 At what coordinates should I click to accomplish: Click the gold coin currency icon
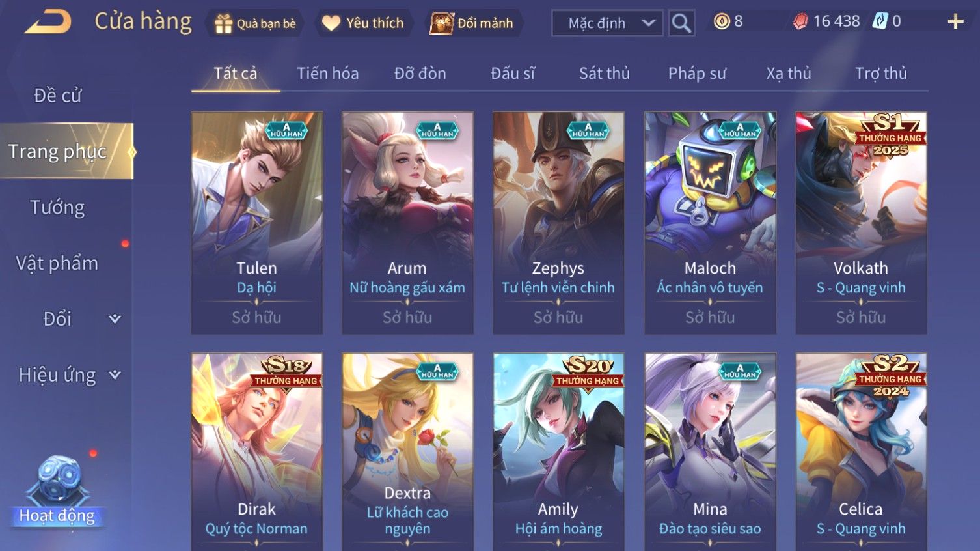point(722,21)
